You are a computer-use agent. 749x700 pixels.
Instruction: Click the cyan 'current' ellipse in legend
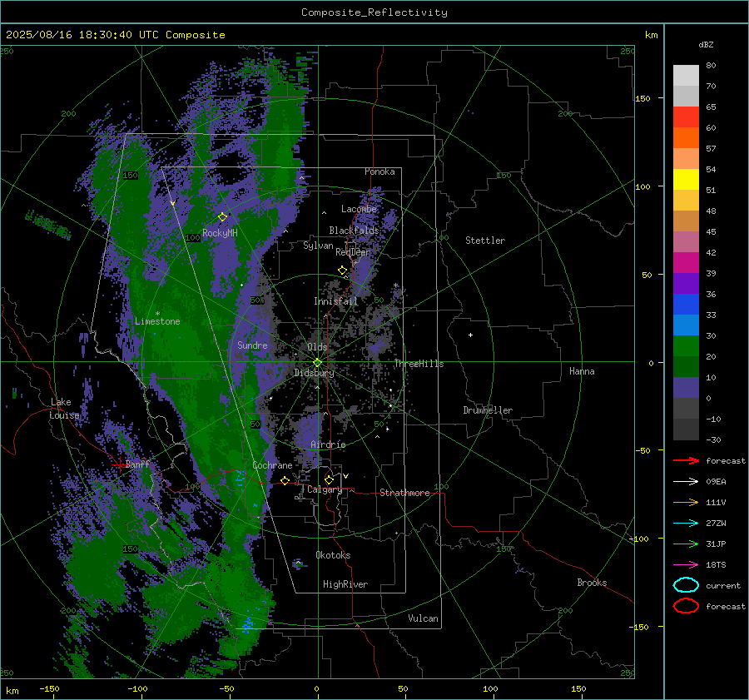[686, 585]
